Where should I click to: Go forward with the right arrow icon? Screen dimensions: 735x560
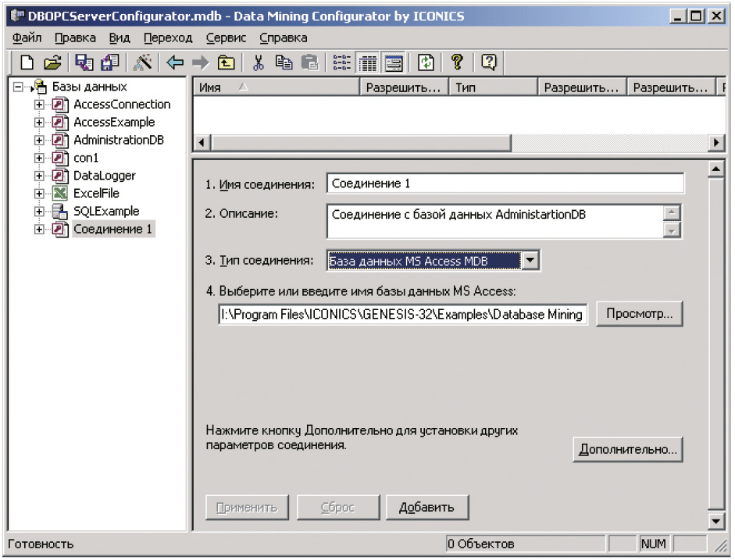(x=200, y=62)
